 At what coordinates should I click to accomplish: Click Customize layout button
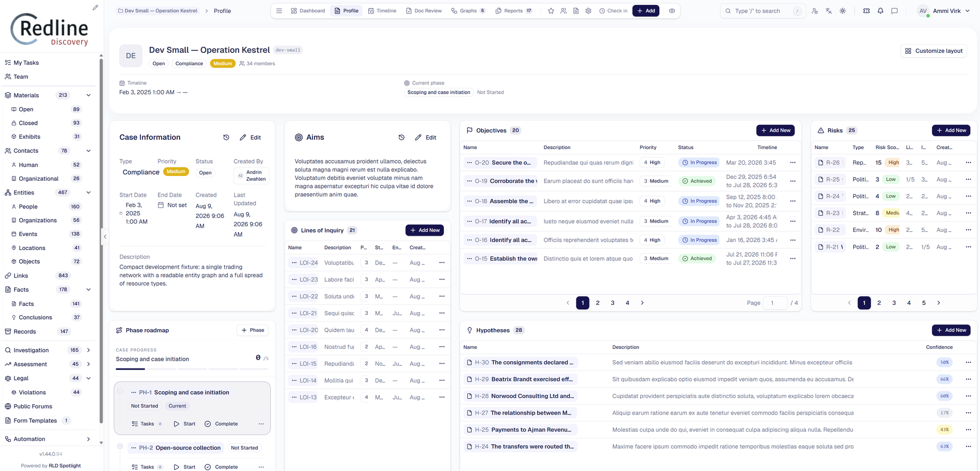click(x=934, y=51)
